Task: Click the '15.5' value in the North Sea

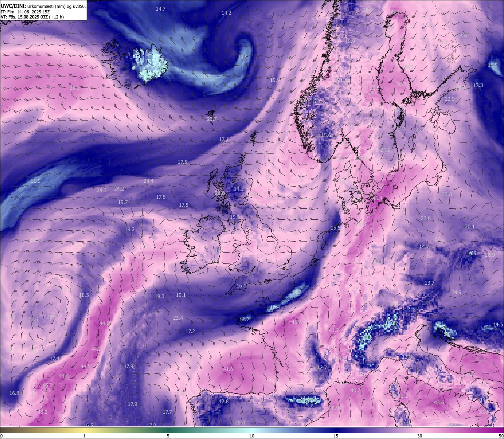Action: pyautogui.click(x=335, y=228)
